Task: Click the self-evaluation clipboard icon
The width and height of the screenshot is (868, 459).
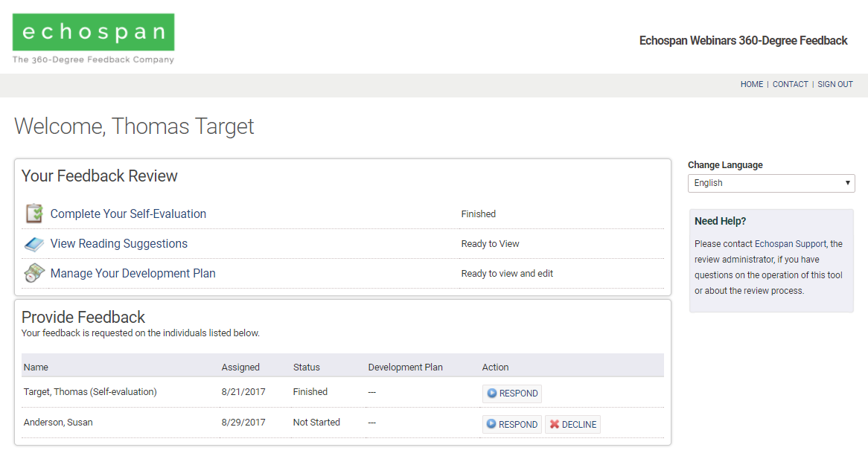Action: pos(34,214)
